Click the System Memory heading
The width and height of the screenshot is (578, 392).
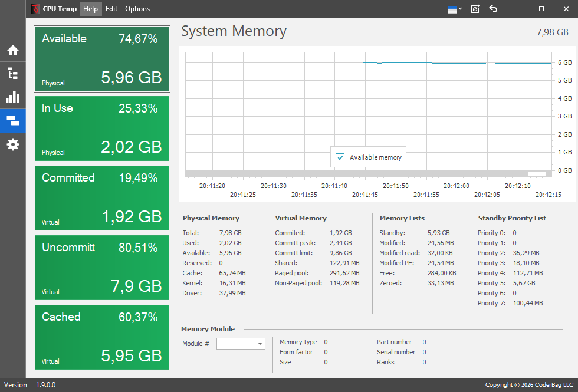click(234, 32)
